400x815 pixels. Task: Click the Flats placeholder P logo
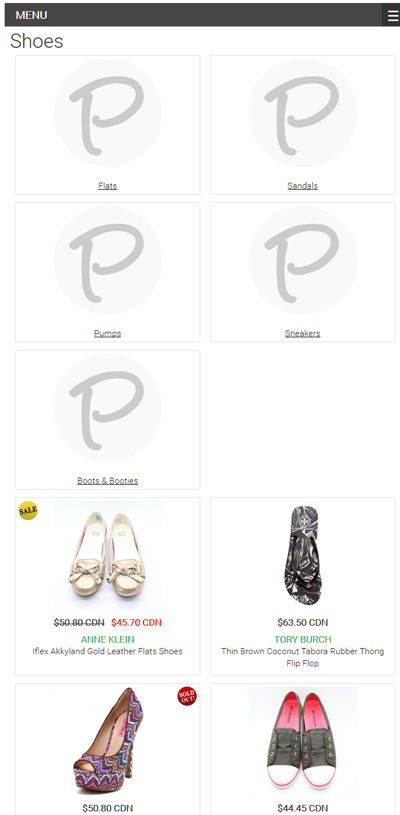108,113
